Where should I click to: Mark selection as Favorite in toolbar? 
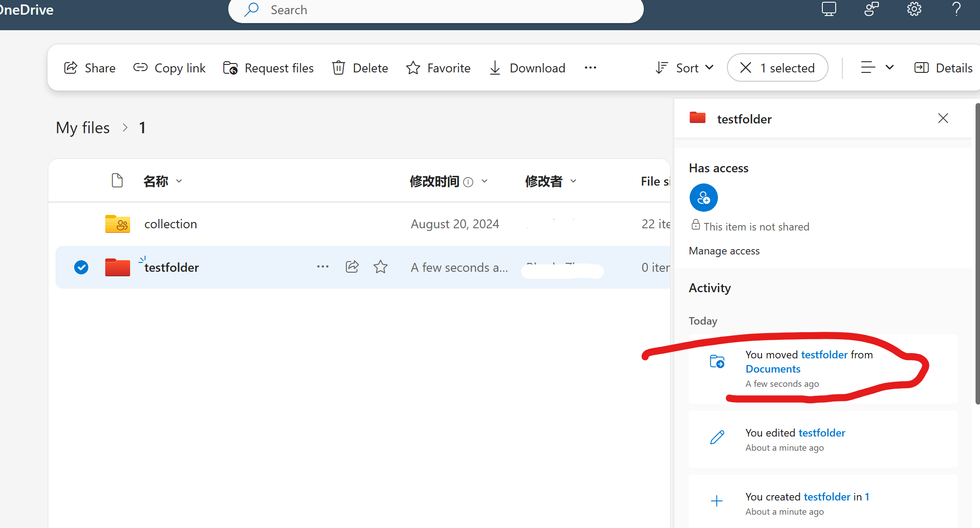(x=438, y=68)
